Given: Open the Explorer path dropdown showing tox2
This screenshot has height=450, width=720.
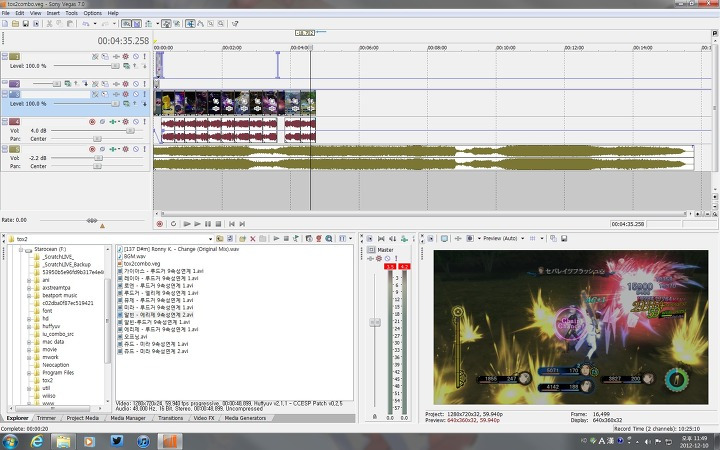Looking at the screenshot, I should coord(210,239).
